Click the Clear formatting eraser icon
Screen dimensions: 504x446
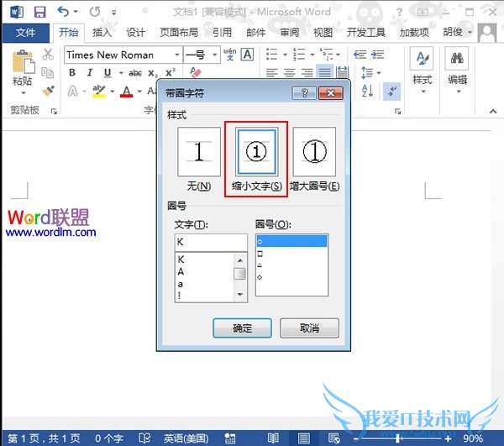click(196, 72)
